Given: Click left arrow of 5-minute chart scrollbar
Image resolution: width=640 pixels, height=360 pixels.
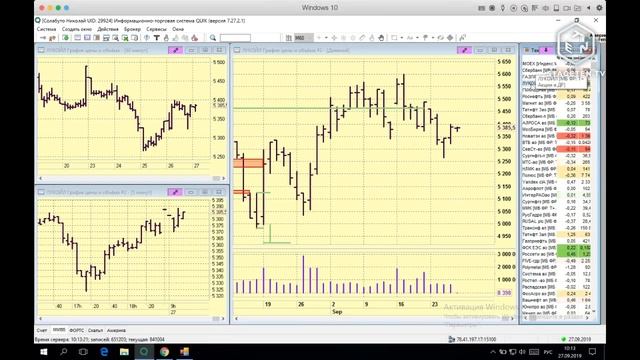Looking at the screenshot, I should [x=40, y=318].
